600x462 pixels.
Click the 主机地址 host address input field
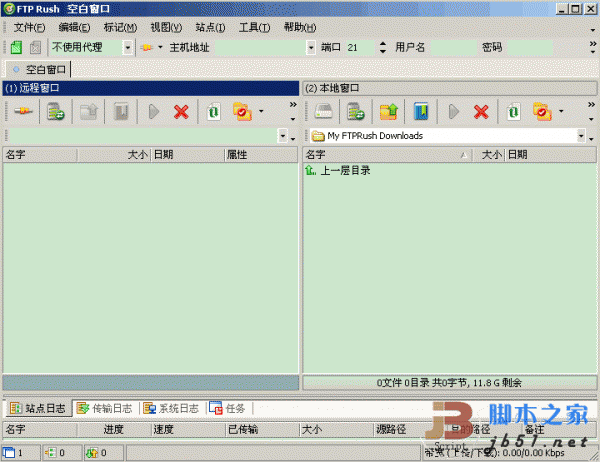click(261, 47)
